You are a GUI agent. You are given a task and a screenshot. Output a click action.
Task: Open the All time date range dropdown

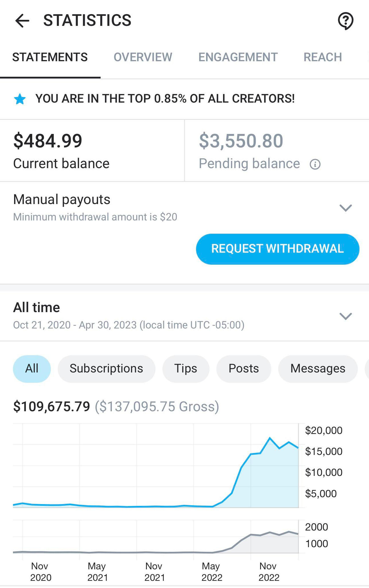coord(345,316)
